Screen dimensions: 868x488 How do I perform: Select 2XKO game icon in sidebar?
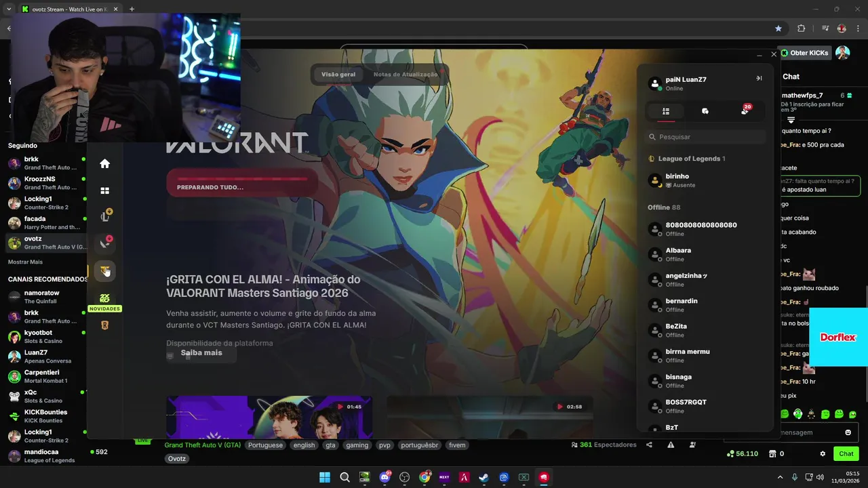pyautogui.click(x=104, y=298)
